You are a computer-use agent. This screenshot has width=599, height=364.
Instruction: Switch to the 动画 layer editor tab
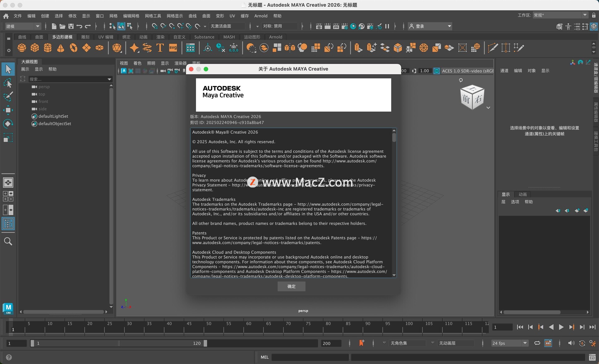tap(523, 194)
